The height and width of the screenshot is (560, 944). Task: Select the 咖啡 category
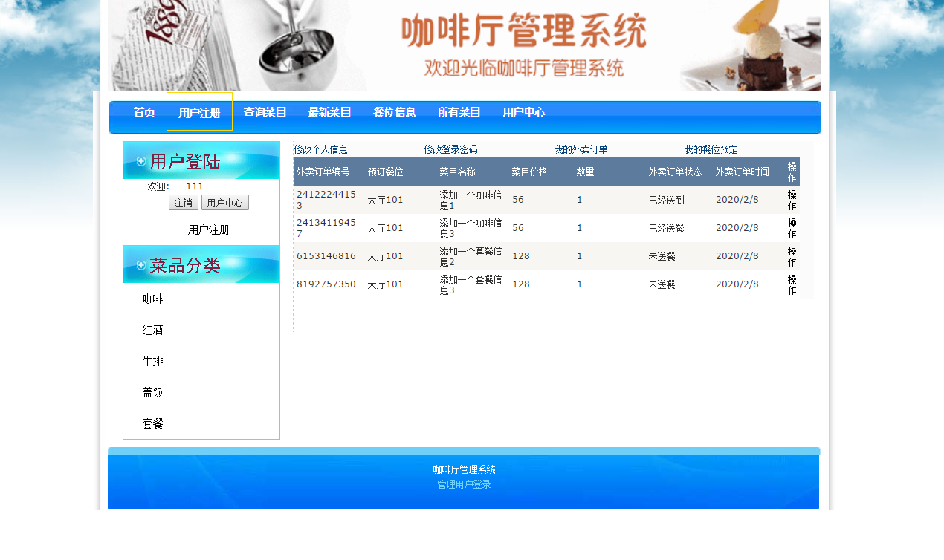153,299
